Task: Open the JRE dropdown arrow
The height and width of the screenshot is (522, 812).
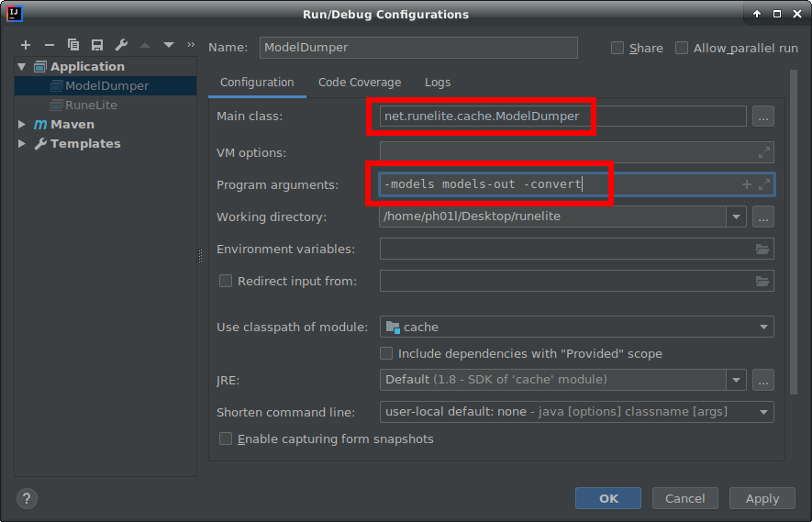Action: (x=736, y=380)
